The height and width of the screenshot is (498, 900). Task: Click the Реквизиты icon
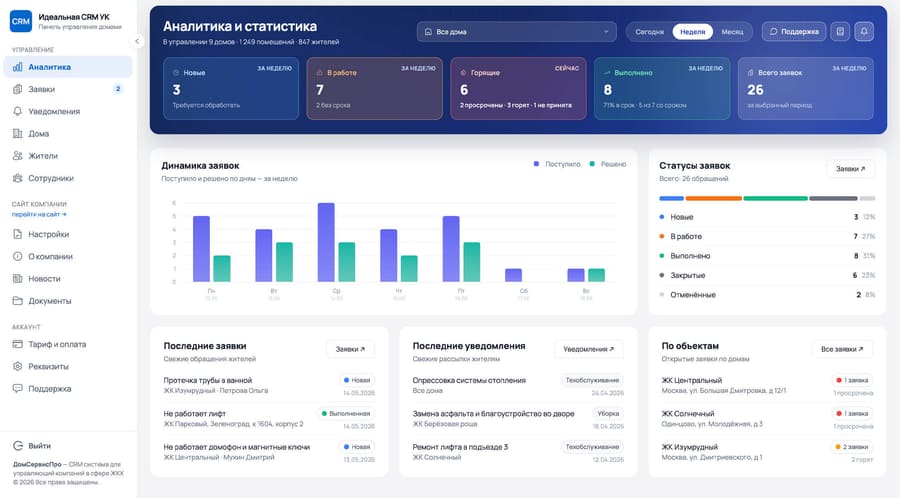(x=18, y=366)
